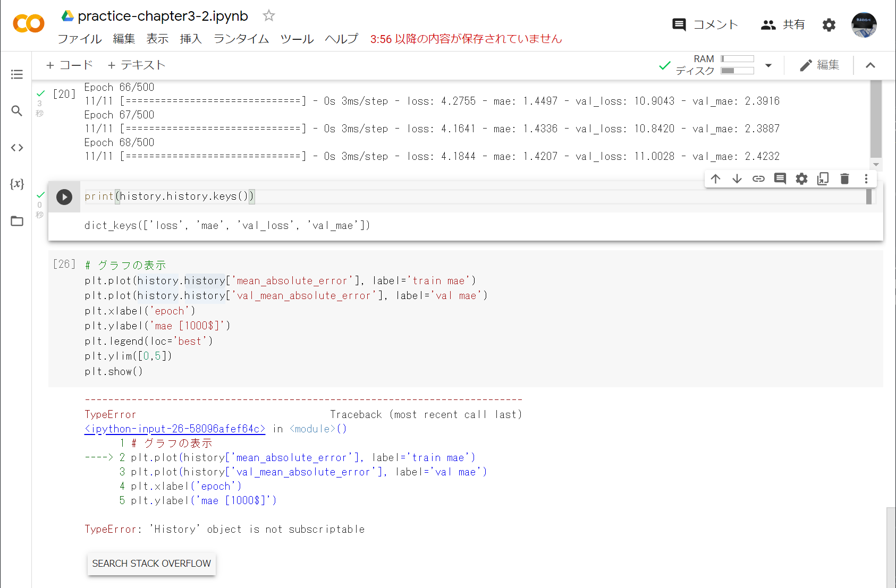Click the dict_keys output text

click(227, 226)
